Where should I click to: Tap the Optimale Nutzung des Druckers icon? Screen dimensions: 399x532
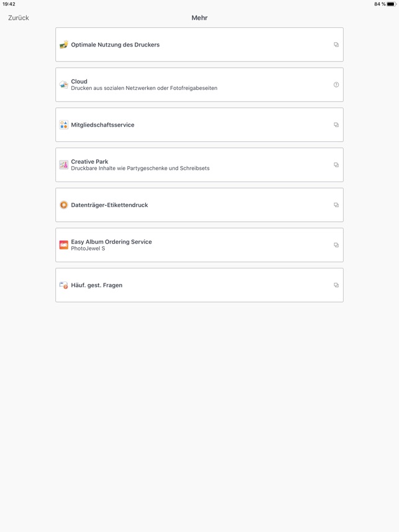tap(64, 45)
